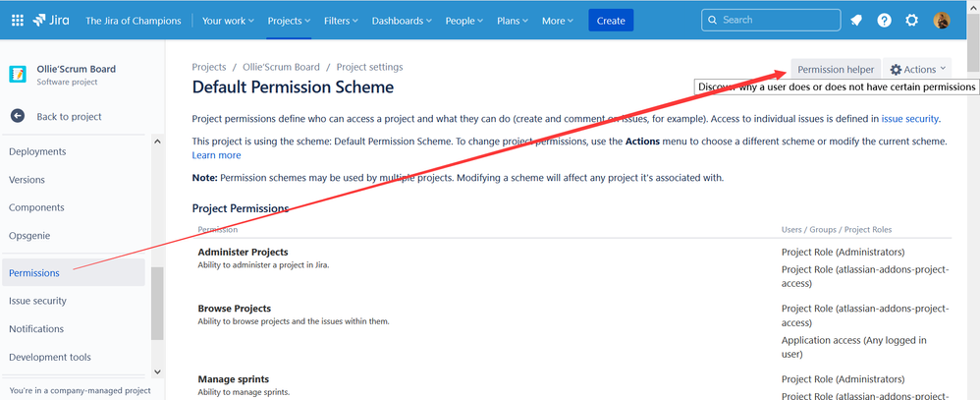Open the notifications icon in header
Viewport: 980px width, 400px height.
coord(856,20)
